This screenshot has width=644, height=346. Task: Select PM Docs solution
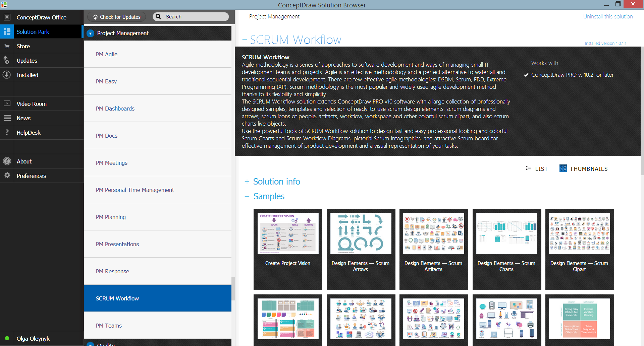157,136
